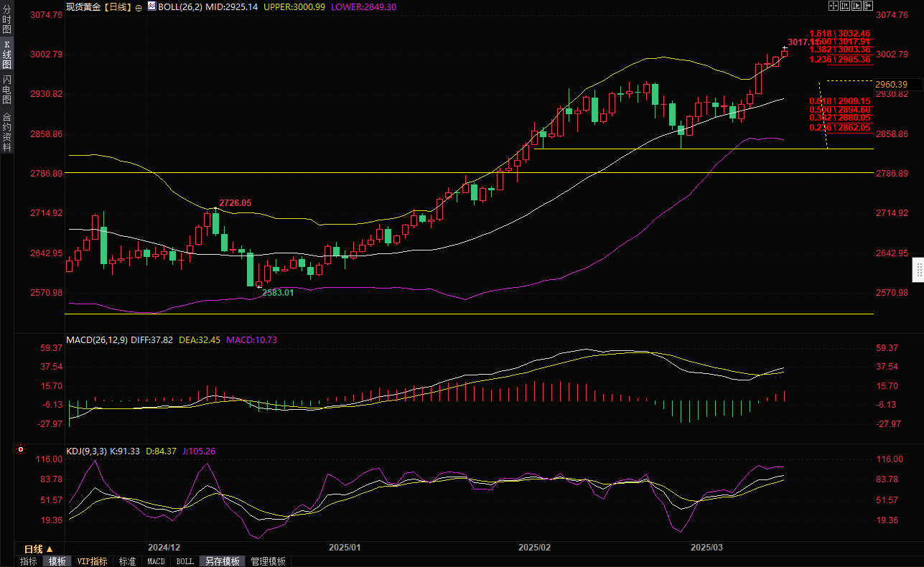924x567 pixels.
Task: Click the 2025/01 date label on time axis
Action: [344, 547]
